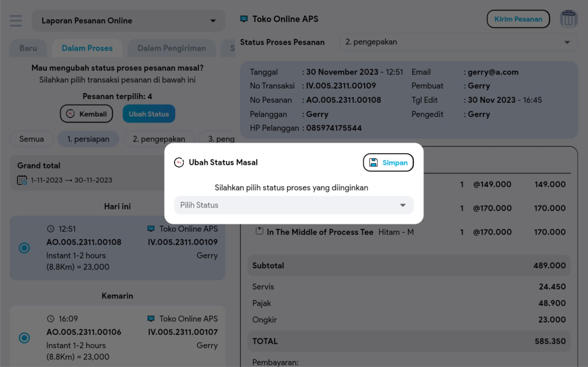
Task: Click back arrow icon in Ubah Status Masal
Action: (x=179, y=162)
